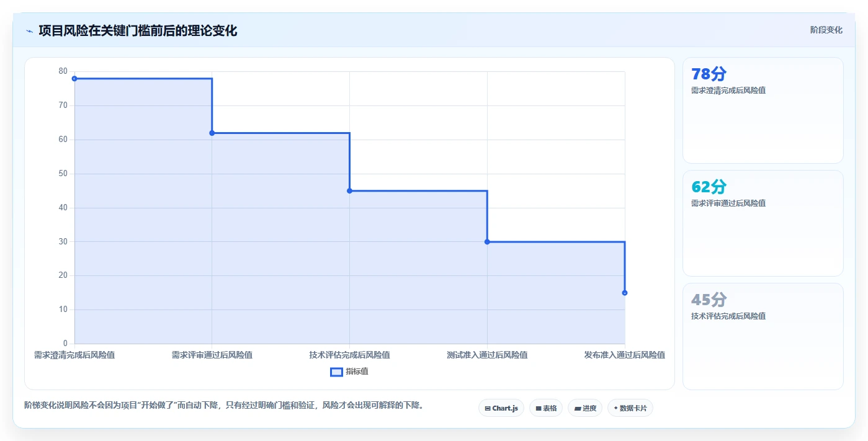Image resolution: width=868 pixels, height=441 pixels.
Task: Click x-axis label 需求评审通过后风险值
Action: (212, 355)
